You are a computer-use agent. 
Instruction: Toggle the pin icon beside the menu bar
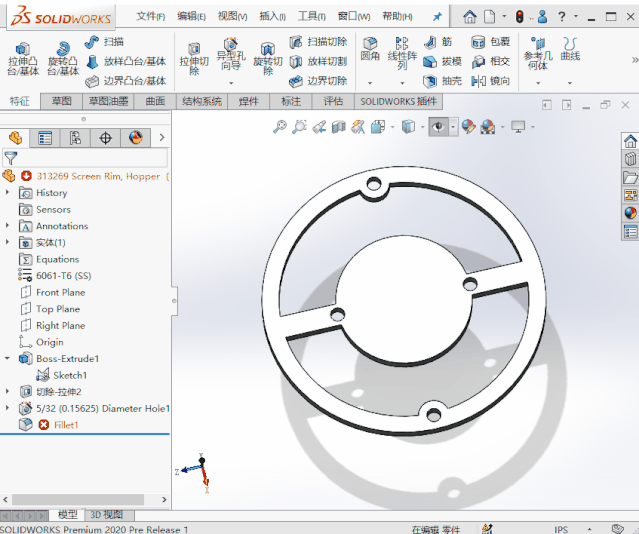click(x=436, y=17)
